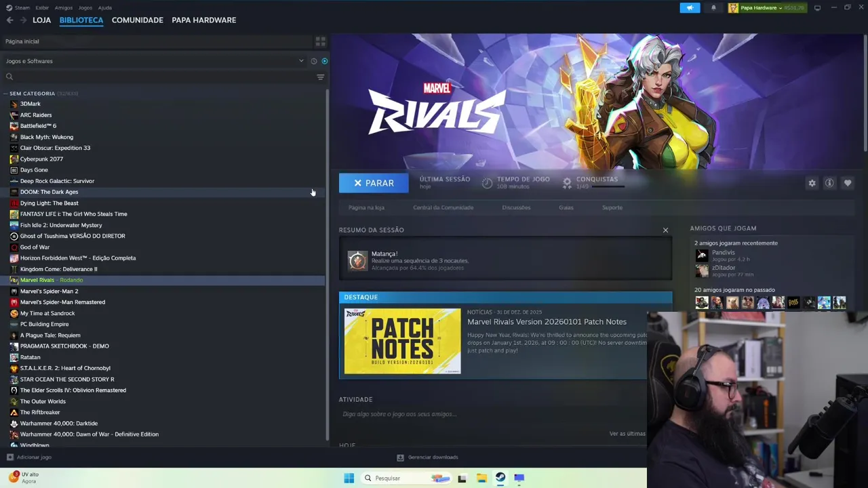Collapse the SEM CATEGORIA section
The height and width of the screenshot is (488, 868).
5,94
